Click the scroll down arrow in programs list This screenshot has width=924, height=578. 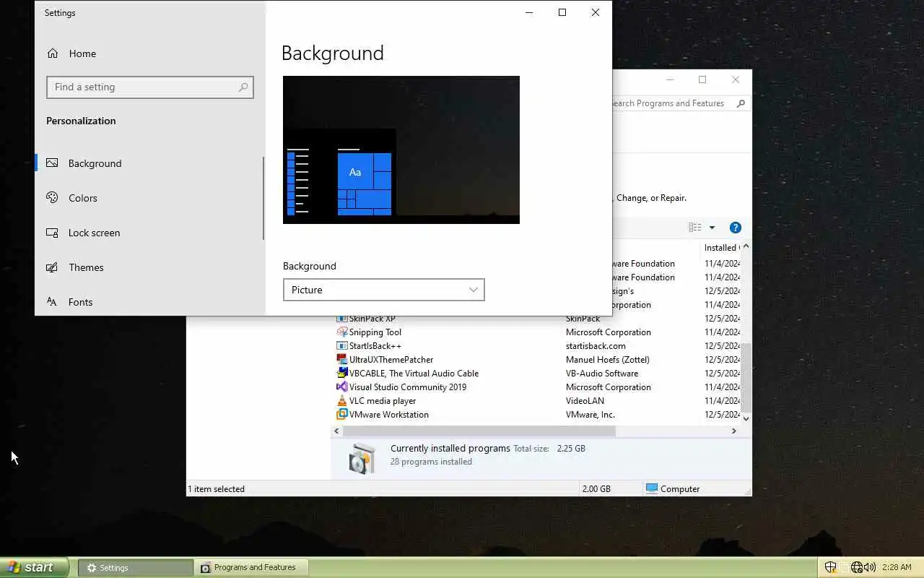pyautogui.click(x=746, y=418)
